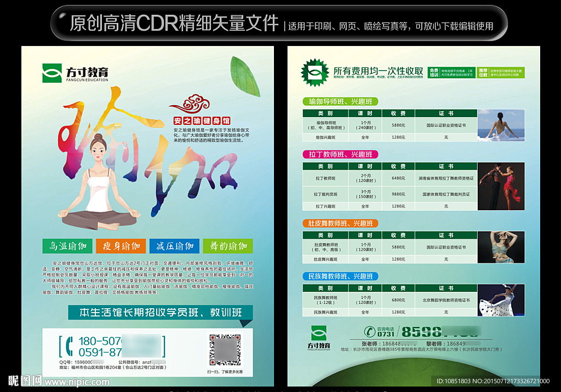Click the 张老师 contact number
This screenshot has height=392, width=561.
[x=389, y=343]
